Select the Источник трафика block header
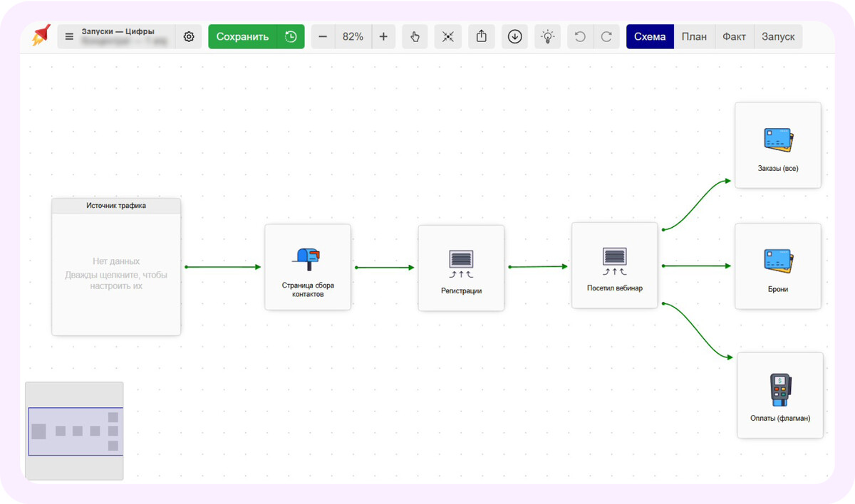This screenshot has height=504, width=855. [116, 206]
